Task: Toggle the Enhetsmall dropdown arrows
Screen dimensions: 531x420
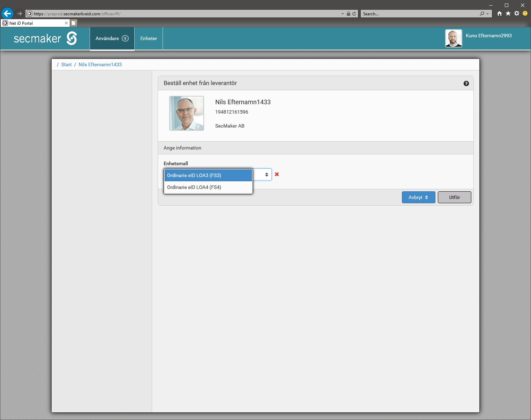Action: point(266,175)
